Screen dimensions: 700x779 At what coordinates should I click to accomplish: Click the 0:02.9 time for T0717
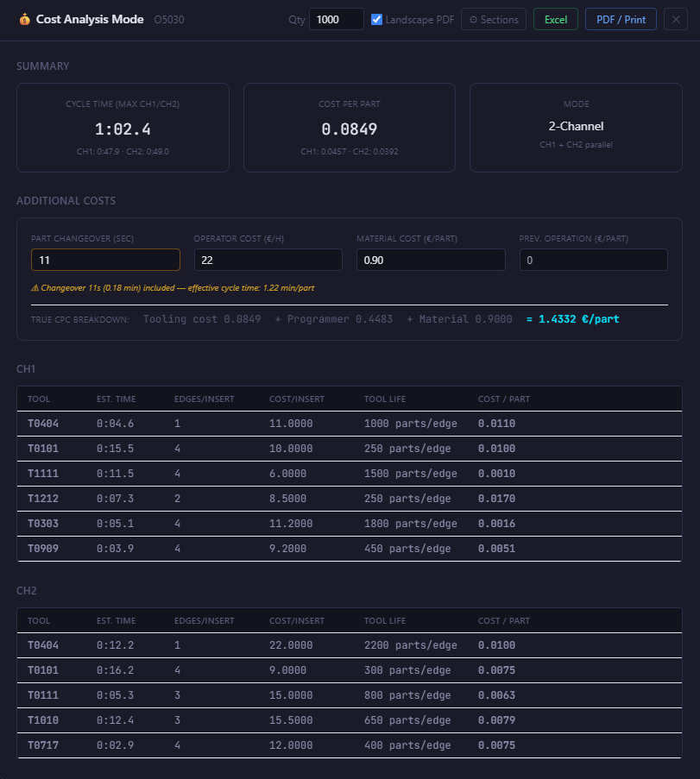coord(115,745)
